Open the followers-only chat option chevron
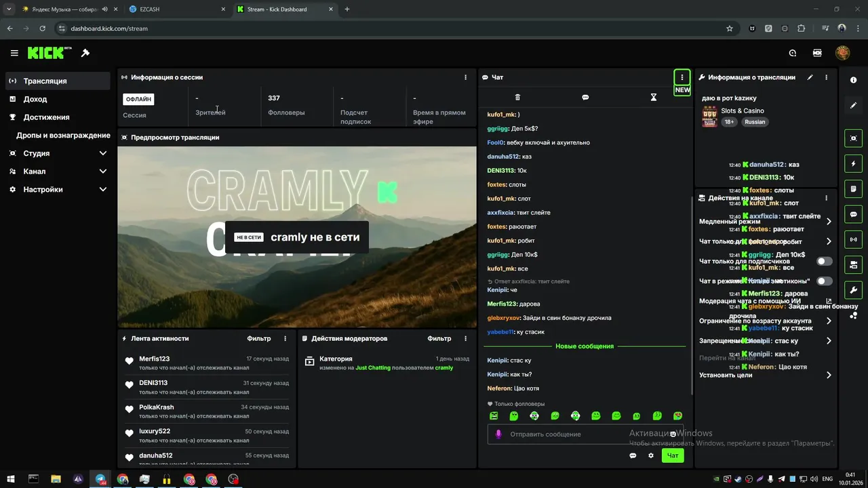The height and width of the screenshot is (488, 868). click(829, 241)
